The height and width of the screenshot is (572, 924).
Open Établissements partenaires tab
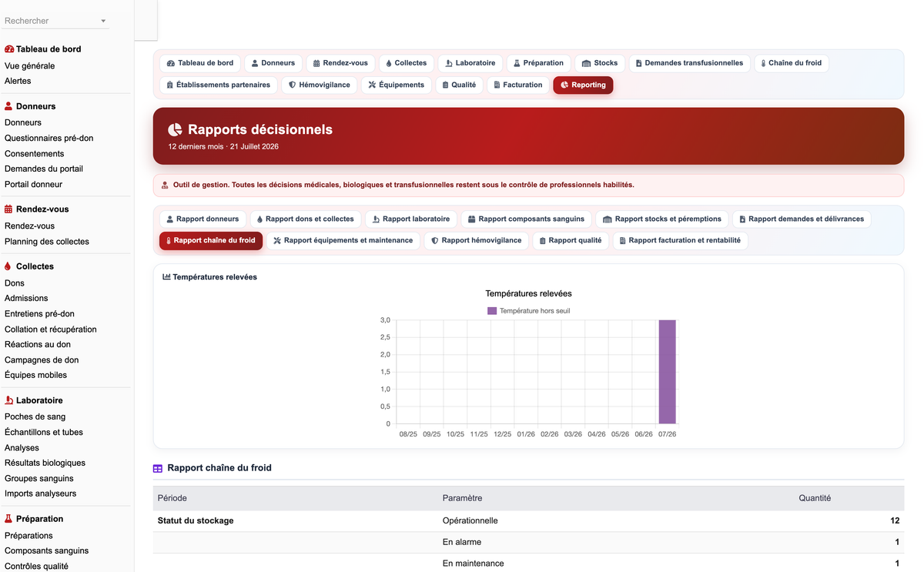pos(219,85)
